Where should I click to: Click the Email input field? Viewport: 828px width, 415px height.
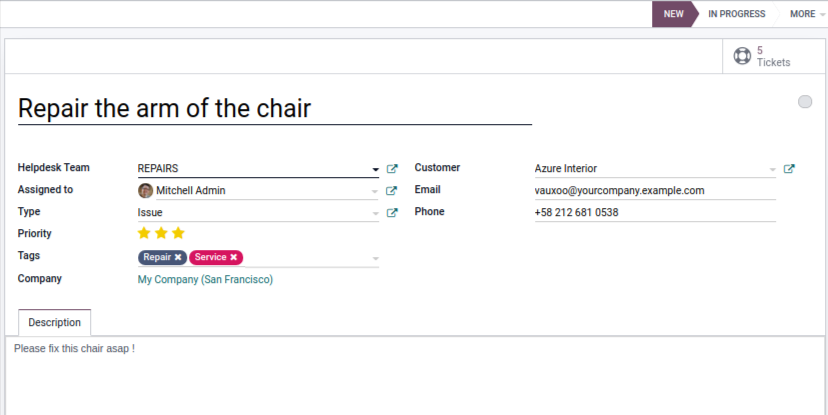(654, 191)
